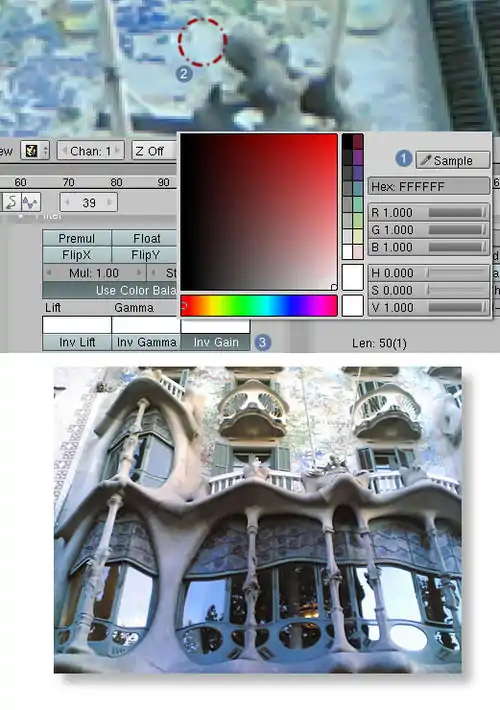Toggle the FlipY button

(x=146, y=255)
